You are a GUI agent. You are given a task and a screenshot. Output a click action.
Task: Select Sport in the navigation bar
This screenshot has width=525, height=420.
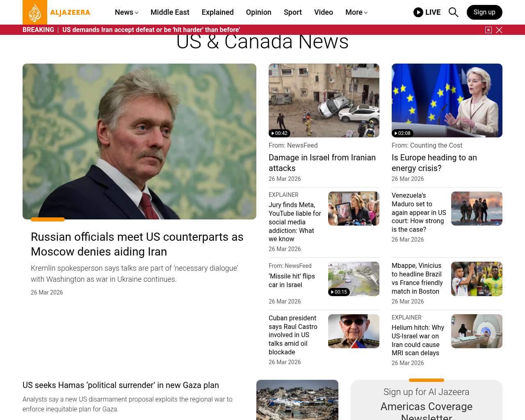[x=292, y=12]
